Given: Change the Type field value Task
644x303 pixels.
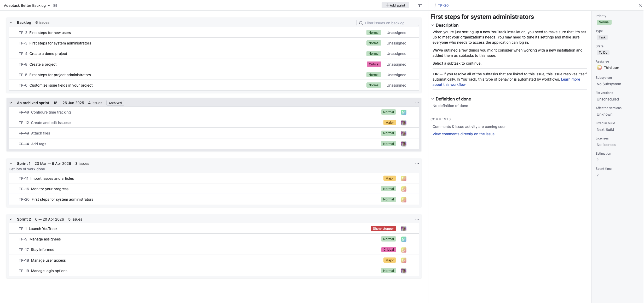Looking at the screenshot, I should (602, 37).
